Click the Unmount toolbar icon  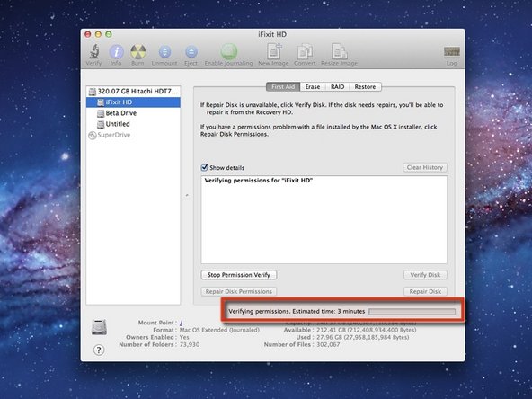click(164, 52)
